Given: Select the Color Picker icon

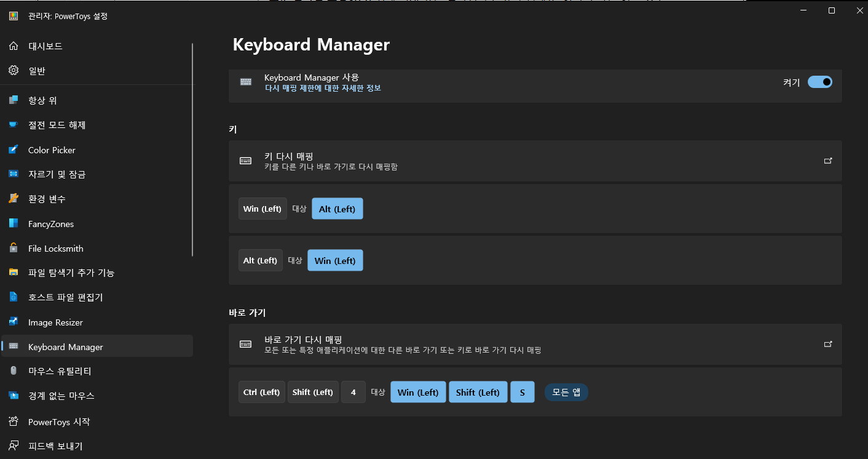Looking at the screenshot, I should click(x=14, y=150).
